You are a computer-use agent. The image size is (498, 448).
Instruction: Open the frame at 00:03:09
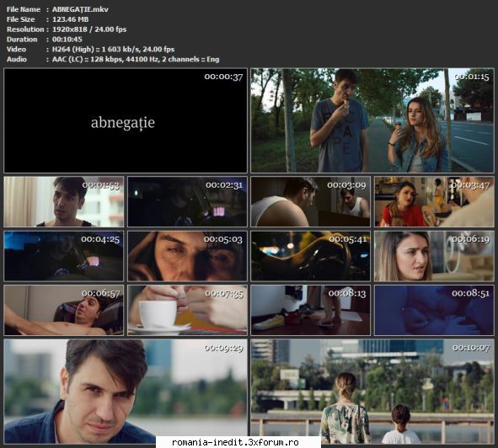click(x=311, y=201)
